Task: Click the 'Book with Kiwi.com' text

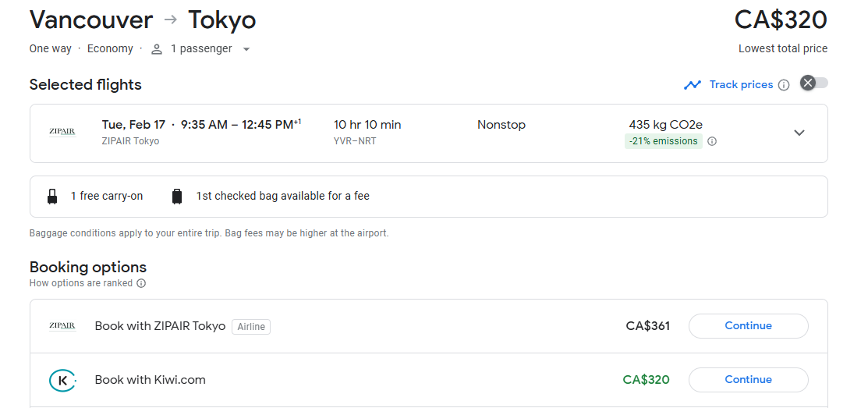Action: [150, 380]
